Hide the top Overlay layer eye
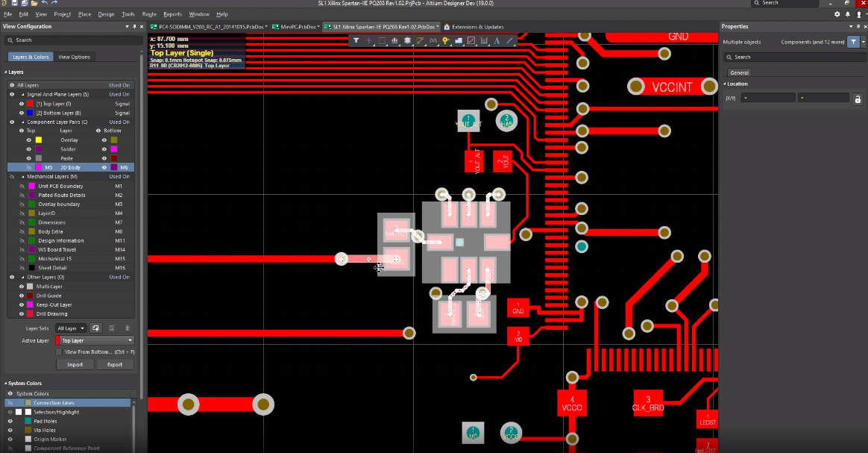 click(x=29, y=140)
